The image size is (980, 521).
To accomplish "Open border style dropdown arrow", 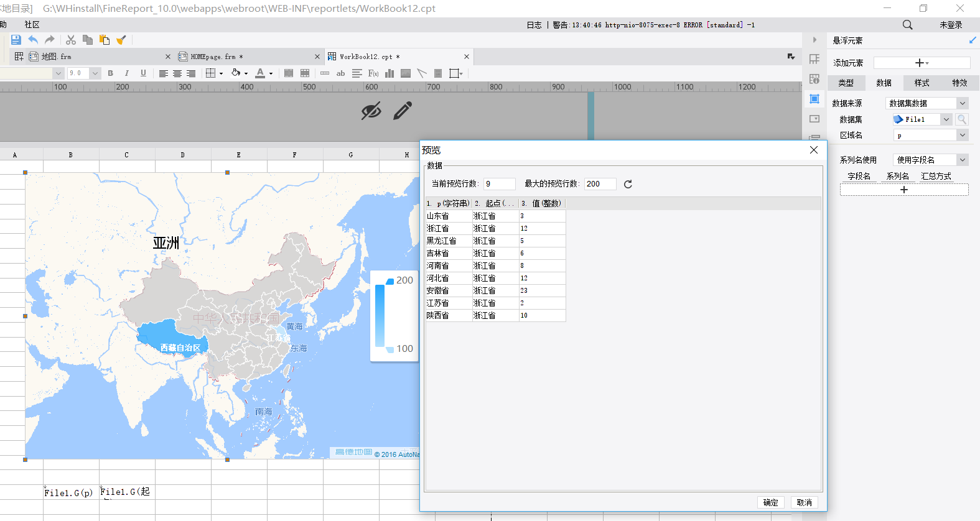I will pos(221,74).
